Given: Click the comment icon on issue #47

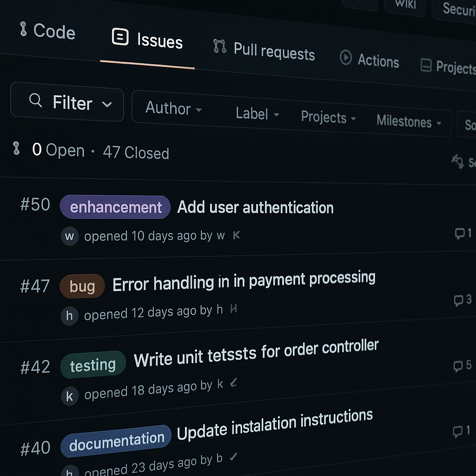Looking at the screenshot, I should point(458,300).
